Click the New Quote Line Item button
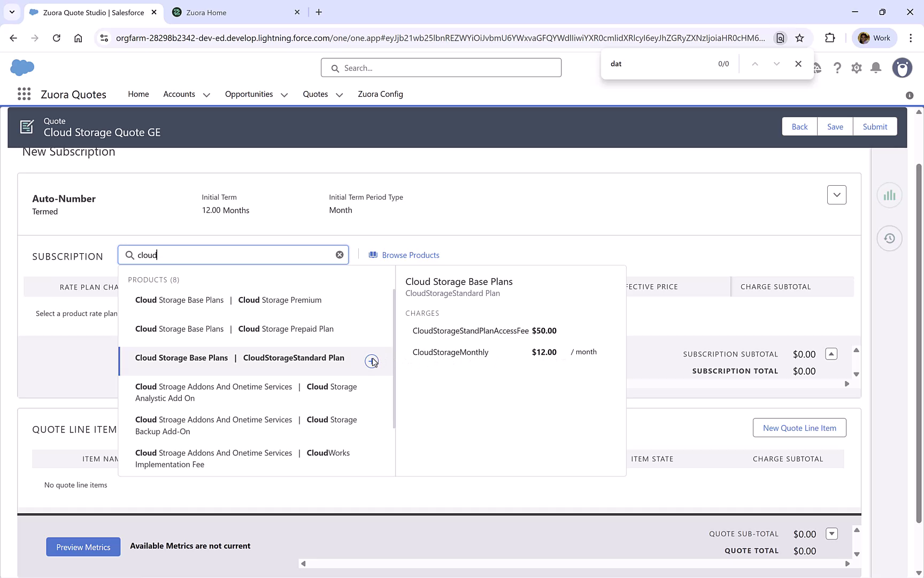924x578 pixels. tap(799, 428)
